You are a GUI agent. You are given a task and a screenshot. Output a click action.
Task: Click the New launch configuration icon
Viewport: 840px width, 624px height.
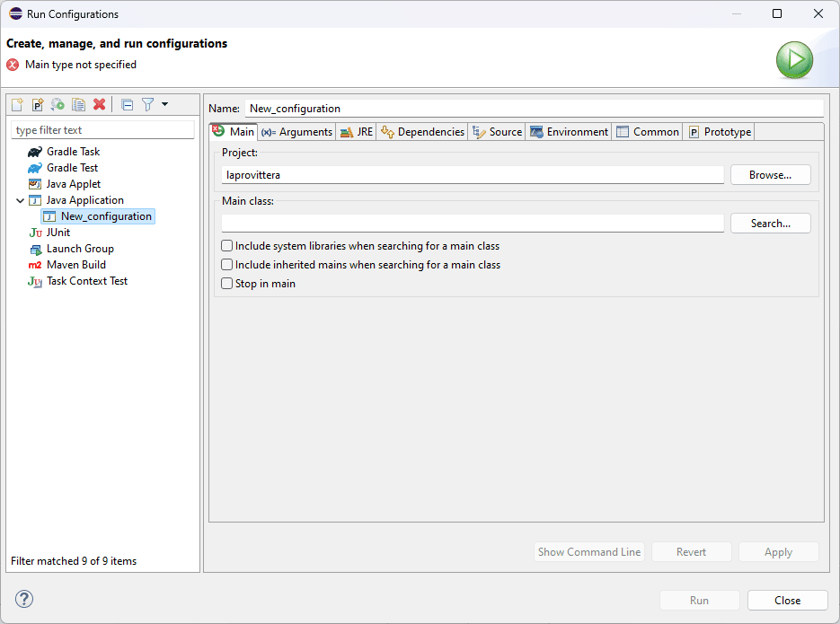pos(17,104)
